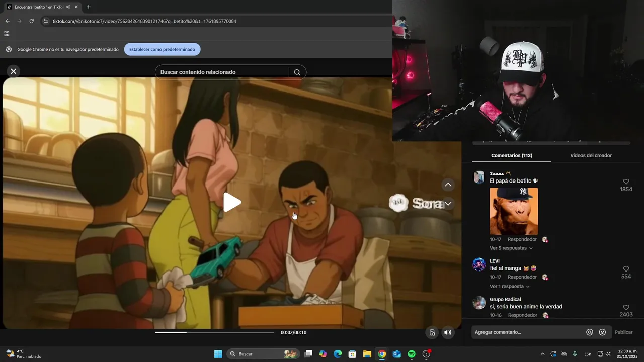Close the TikTok browser tab
This screenshot has width=644, height=362.
[76, 7]
